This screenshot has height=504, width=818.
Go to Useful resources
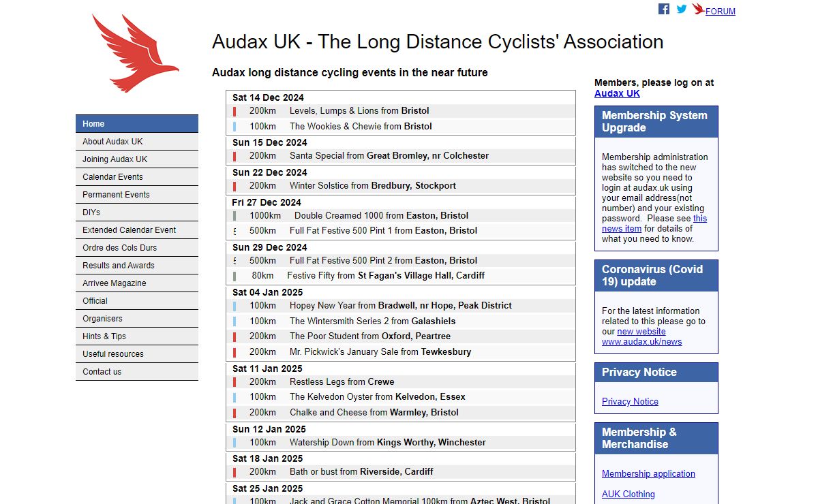click(137, 354)
